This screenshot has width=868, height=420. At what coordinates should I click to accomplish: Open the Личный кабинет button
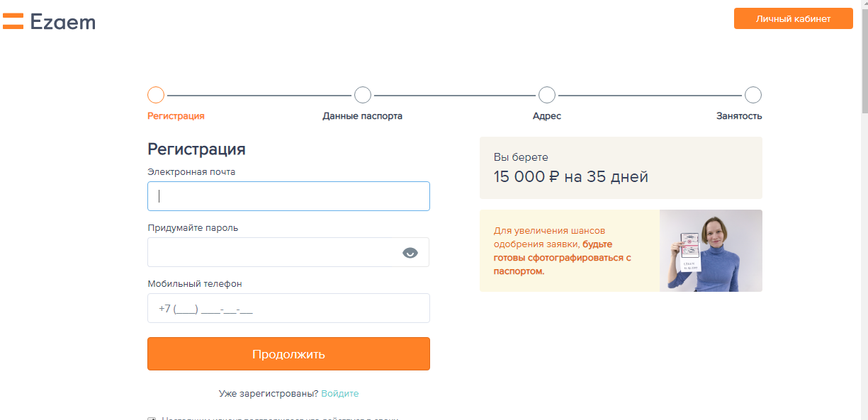coord(794,18)
